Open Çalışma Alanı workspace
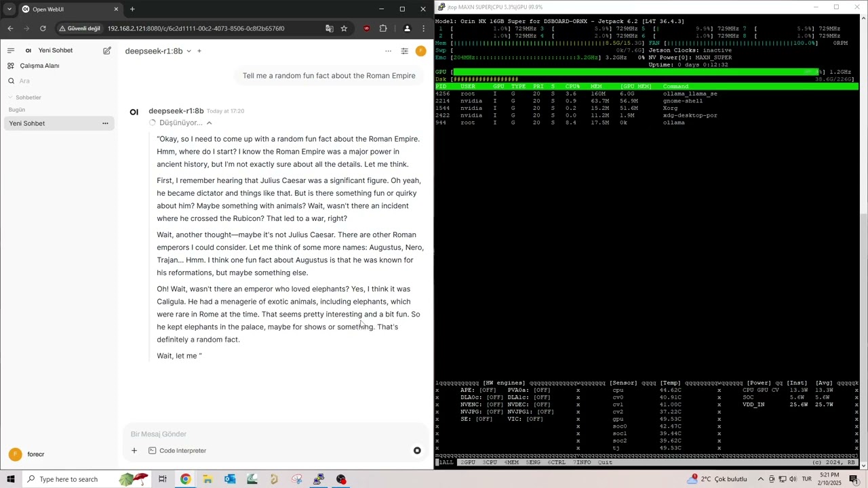868x488 pixels. (39, 66)
